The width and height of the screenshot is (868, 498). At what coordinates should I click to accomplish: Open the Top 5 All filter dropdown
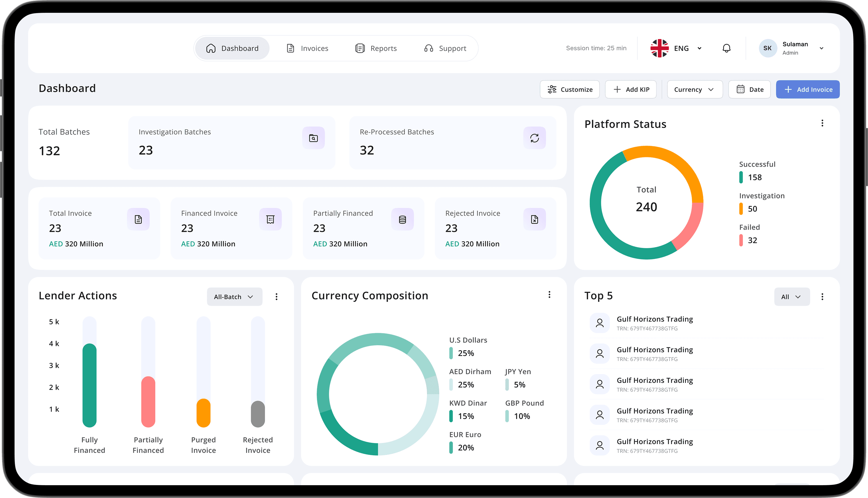click(x=791, y=296)
